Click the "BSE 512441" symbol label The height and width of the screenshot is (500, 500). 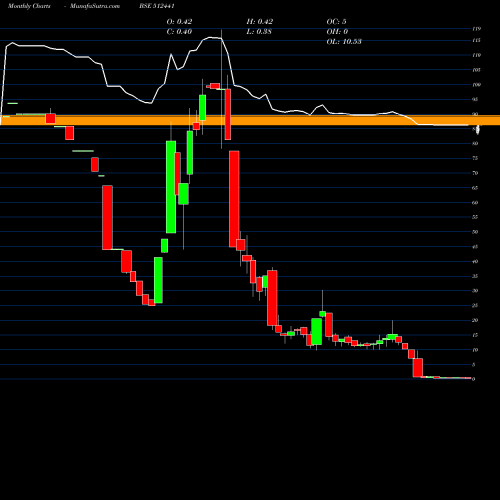[x=157, y=6]
